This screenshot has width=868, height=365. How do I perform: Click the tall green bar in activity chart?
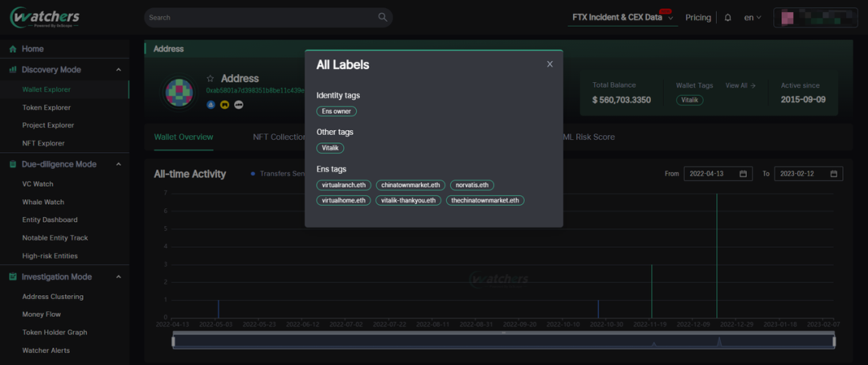(717, 255)
